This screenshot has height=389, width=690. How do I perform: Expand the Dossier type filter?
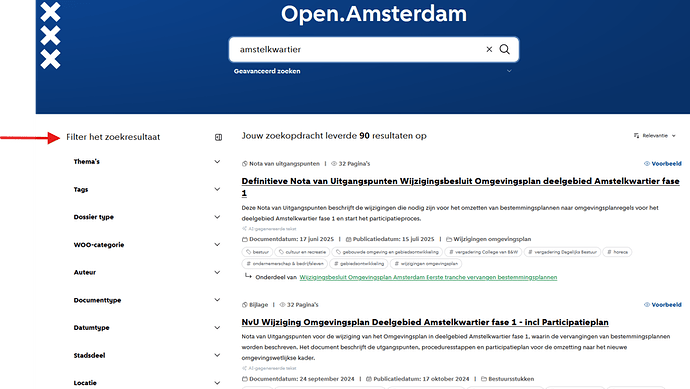pyautogui.click(x=147, y=217)
